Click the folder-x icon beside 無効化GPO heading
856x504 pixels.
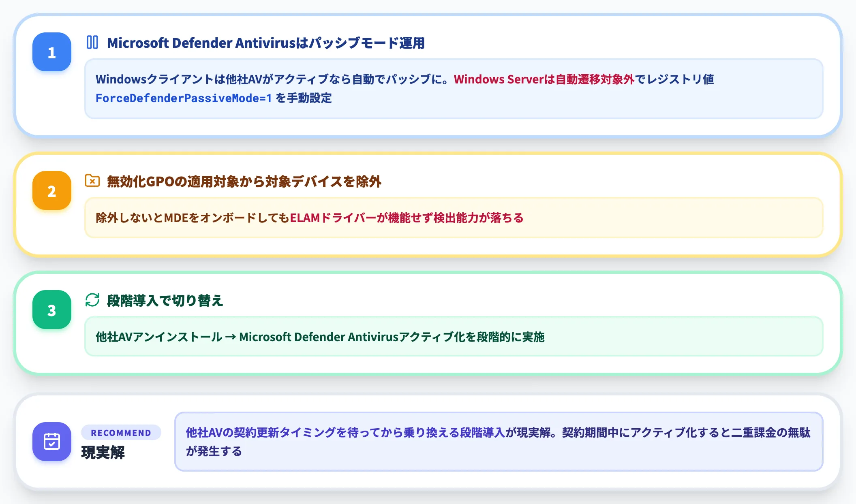92,181
